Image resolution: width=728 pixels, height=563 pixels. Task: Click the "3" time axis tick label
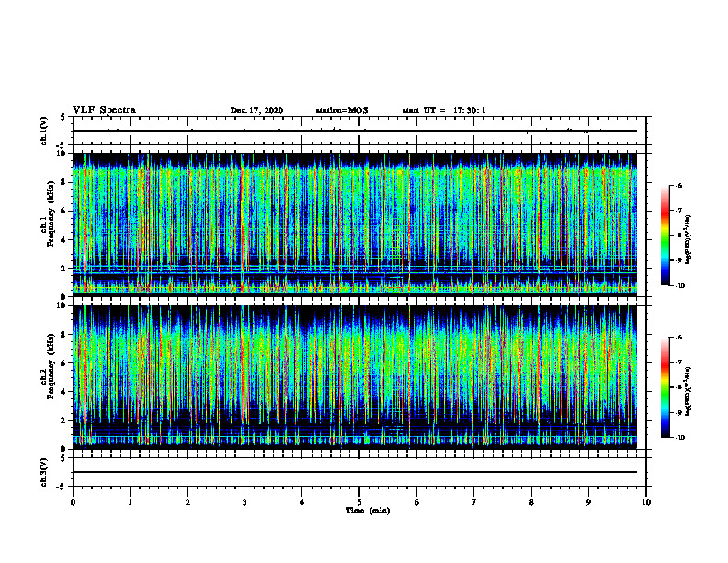coord(245,502)
